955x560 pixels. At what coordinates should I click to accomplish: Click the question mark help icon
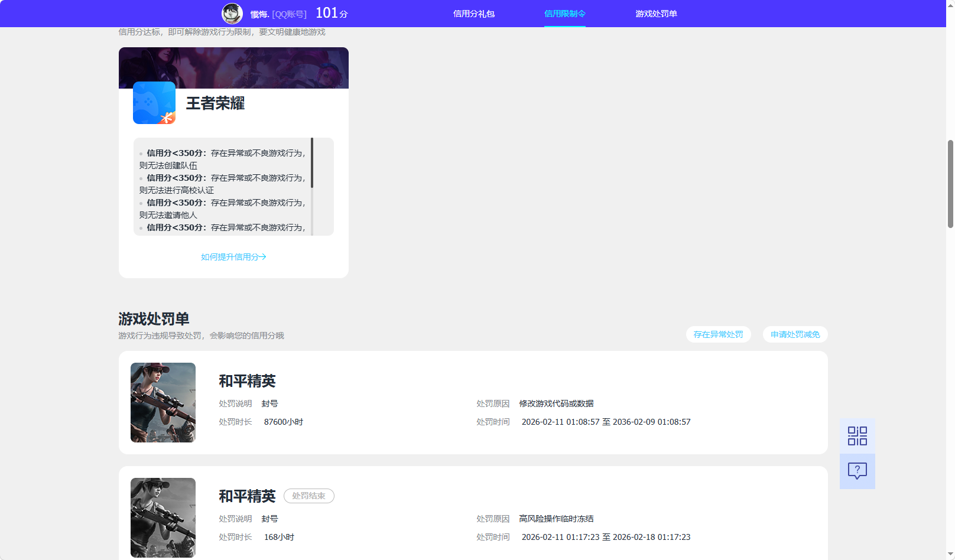857,471
